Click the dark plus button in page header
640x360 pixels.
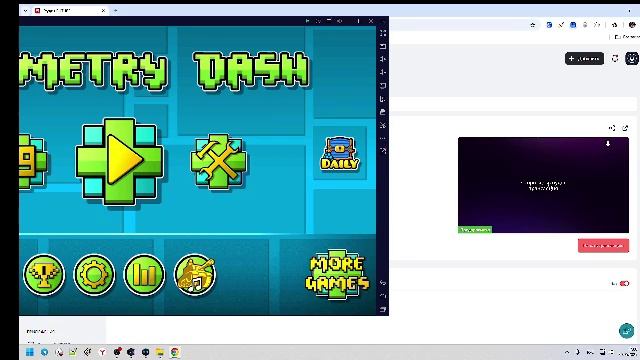584,58
